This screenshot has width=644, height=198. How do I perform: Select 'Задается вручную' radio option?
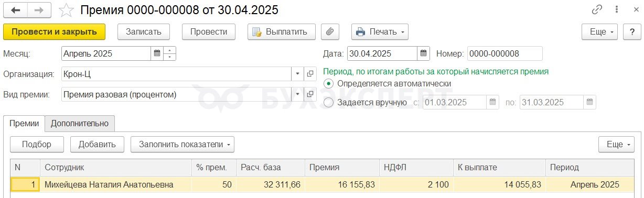coord(329,103)
